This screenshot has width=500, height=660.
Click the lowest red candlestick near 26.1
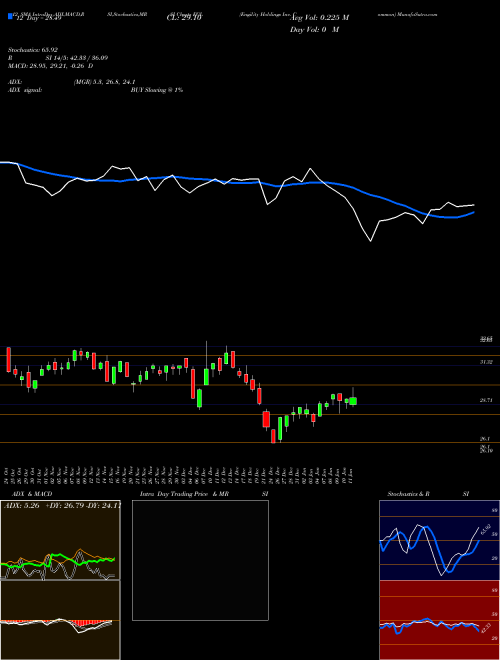[x=273, y=436]
